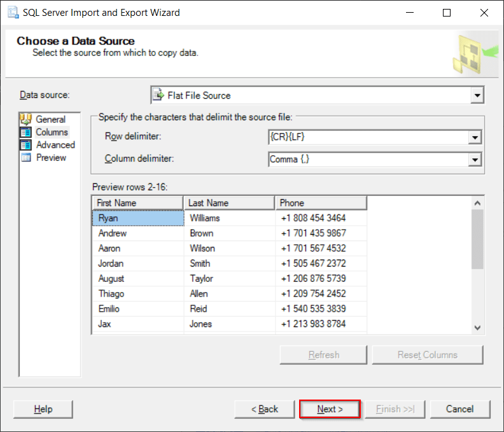Open the General page

[x=50, y=119]
